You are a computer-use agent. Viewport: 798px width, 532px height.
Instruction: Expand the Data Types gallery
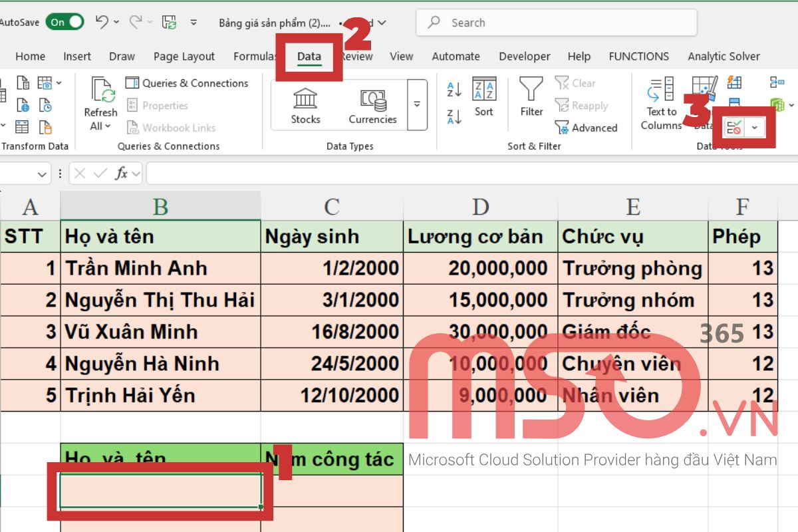(417, 104)
